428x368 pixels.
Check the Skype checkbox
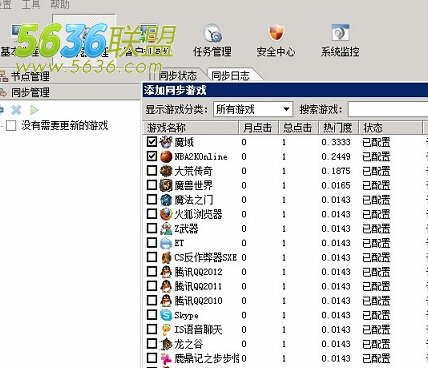pyautogui.click(x=152, y=315)
